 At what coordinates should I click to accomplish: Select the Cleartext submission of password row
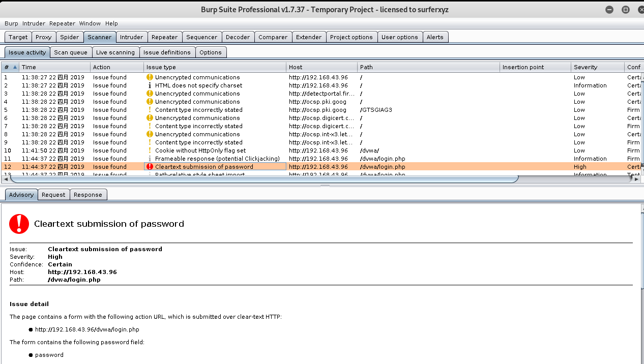[x=321, y=167]
